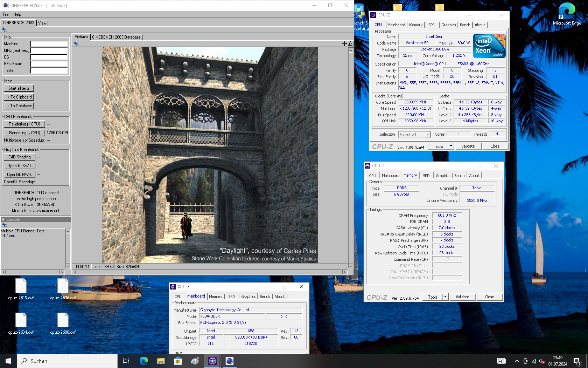Viewport: 588px width, 368px height.
Task: Click Close in the CPU-Z Memory window
Action: point(489,297)
